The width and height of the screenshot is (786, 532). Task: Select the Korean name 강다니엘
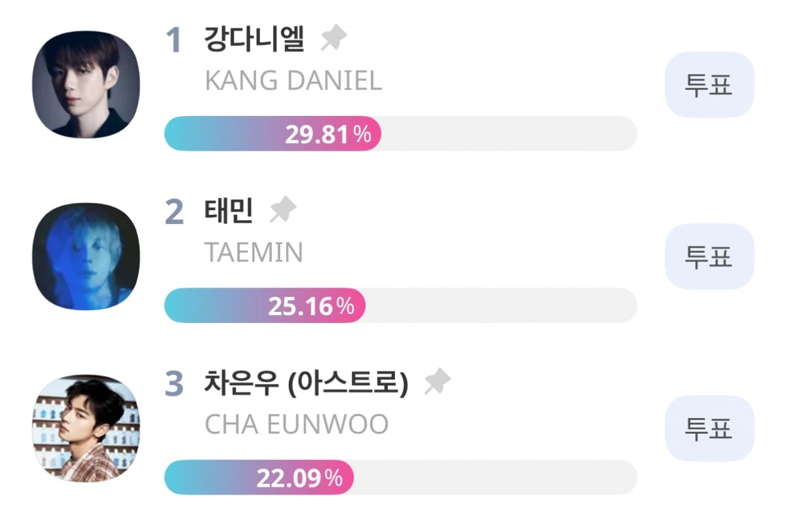[255, 41]
